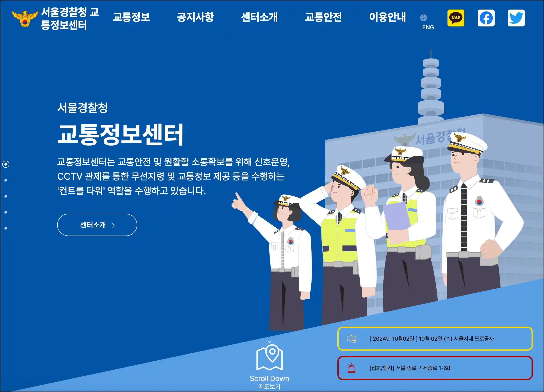Click the 센터소개 rounded button

[x=97, y=225]
